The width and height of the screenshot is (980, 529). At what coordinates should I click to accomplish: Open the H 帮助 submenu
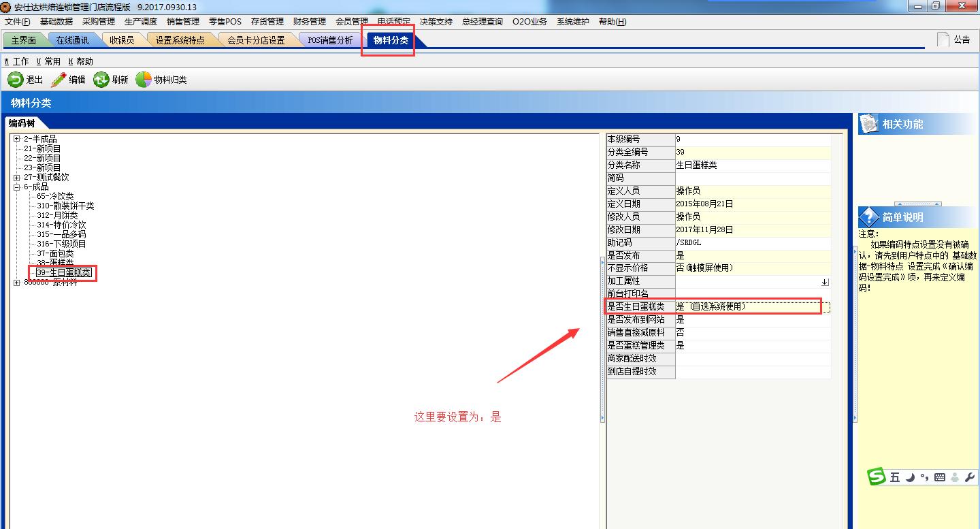click(x=80, y=61)
